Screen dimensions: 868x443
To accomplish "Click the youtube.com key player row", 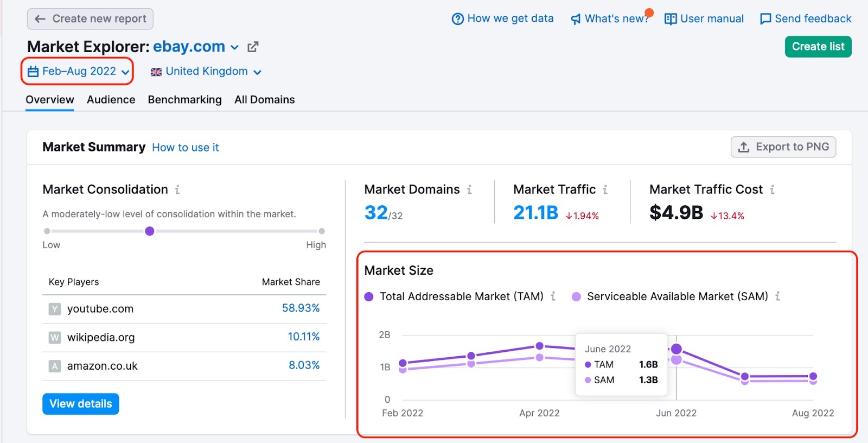I will click(x=184, y=309).
